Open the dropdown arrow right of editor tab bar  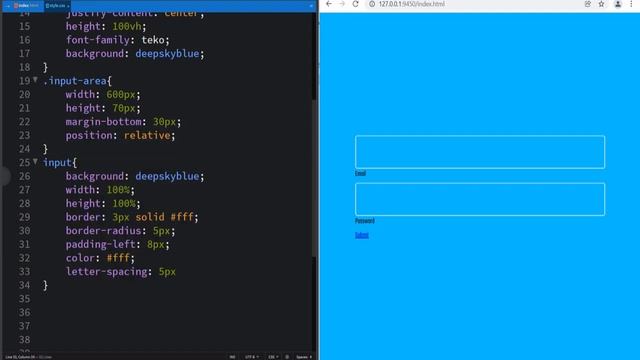tap(311, 6)
